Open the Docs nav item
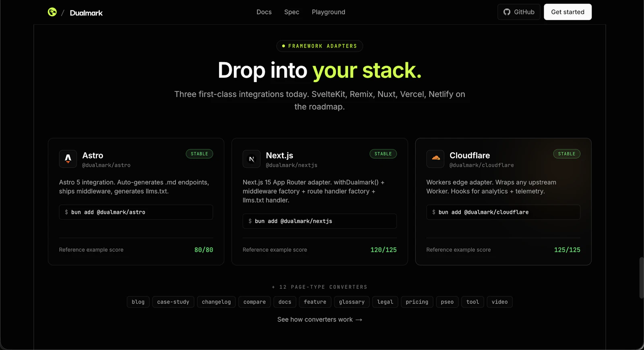This screenshot has width=644, height=350. tap(264, 12)
